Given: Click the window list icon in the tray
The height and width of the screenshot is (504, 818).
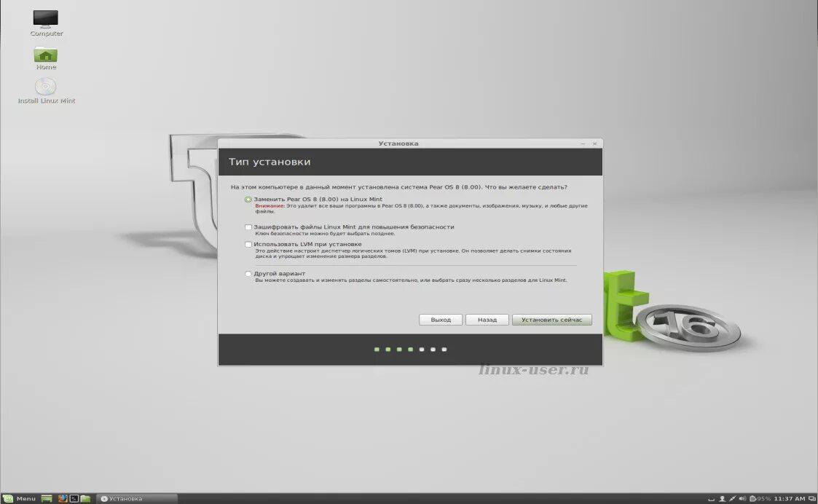Looking at the screenshot, I should pos(811,499).
